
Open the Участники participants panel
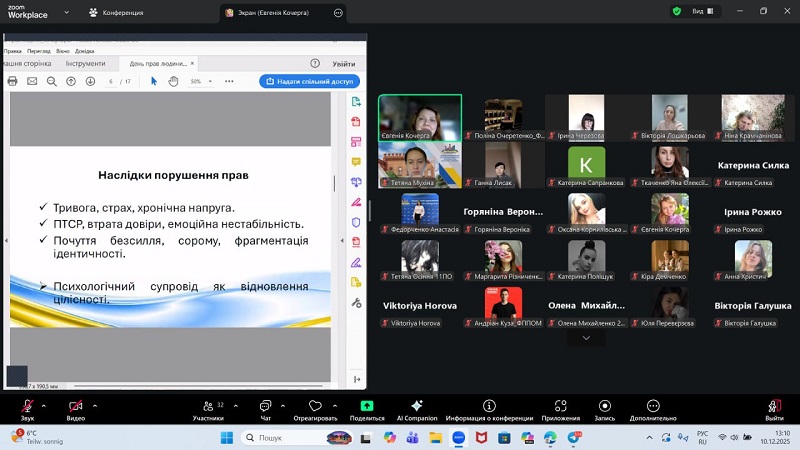coord(207,405)
